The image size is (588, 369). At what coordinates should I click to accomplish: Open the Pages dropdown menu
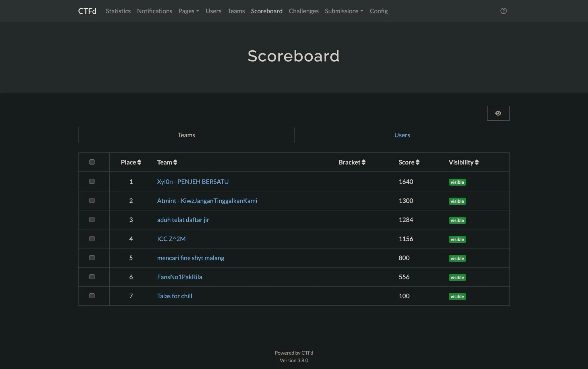point(188,11)
